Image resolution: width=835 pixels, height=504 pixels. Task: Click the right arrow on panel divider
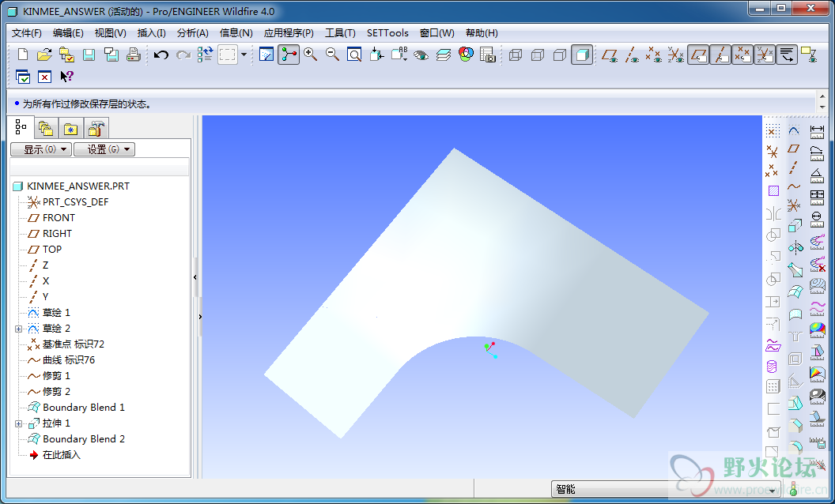(x=200, y=317)
